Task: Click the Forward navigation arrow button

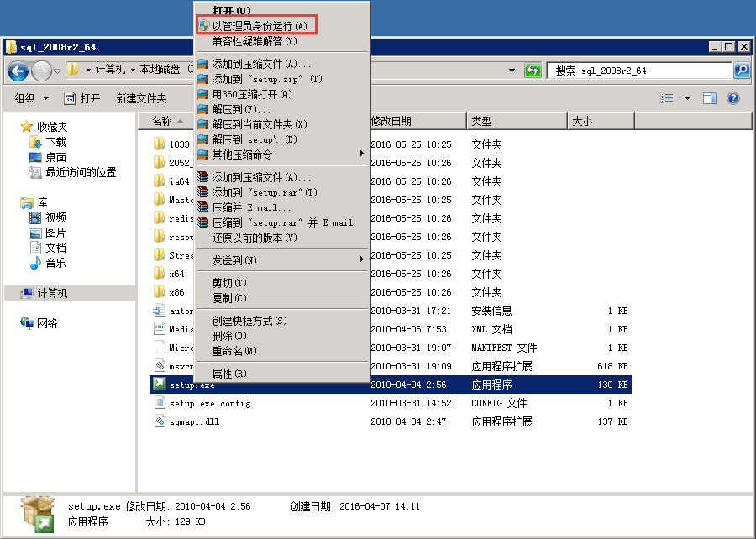Action: [41, 71]
